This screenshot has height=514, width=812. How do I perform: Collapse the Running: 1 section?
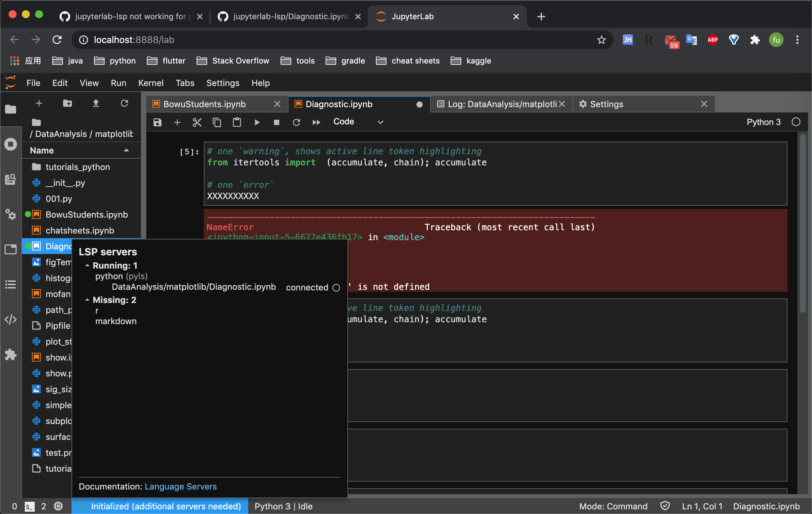coord(87,265)
